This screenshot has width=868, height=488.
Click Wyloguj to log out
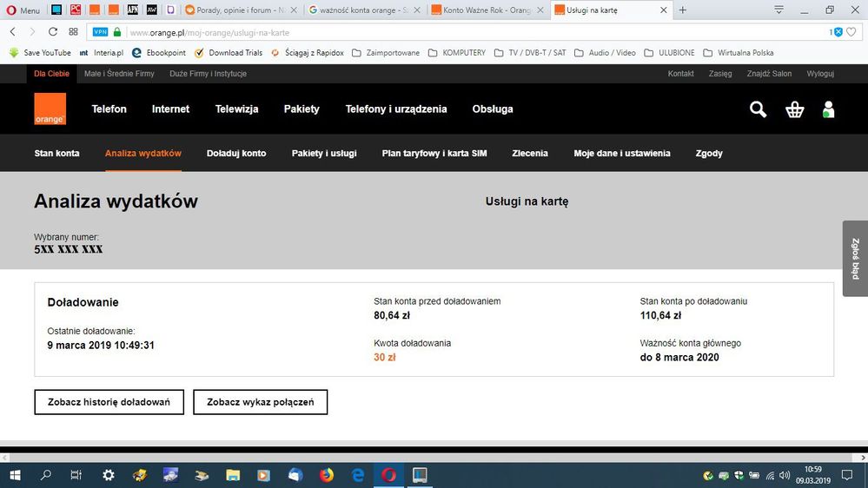tap(820, 74)
